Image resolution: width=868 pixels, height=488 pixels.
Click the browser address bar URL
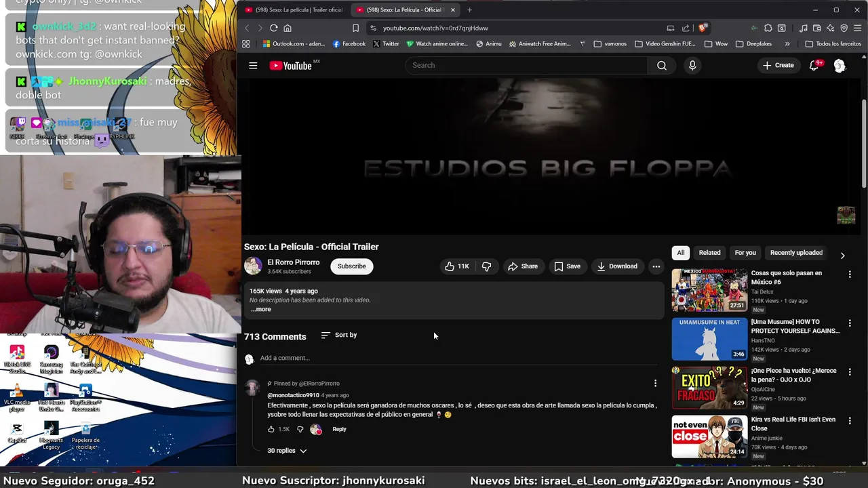point(435,28)
